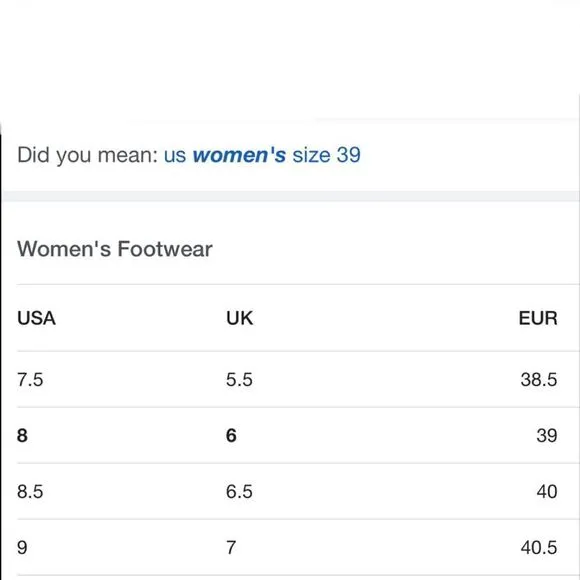Select USA size 8.5 cell

30,492
